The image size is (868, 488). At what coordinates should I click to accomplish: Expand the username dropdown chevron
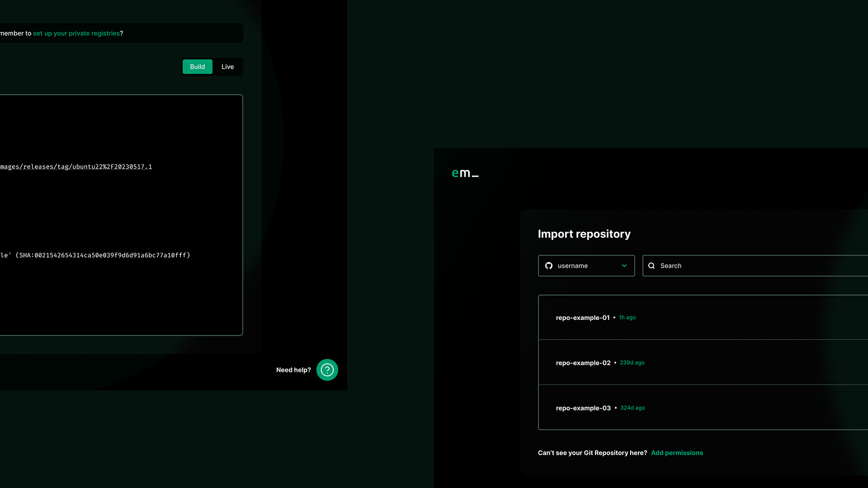click(x=624, y=266)
